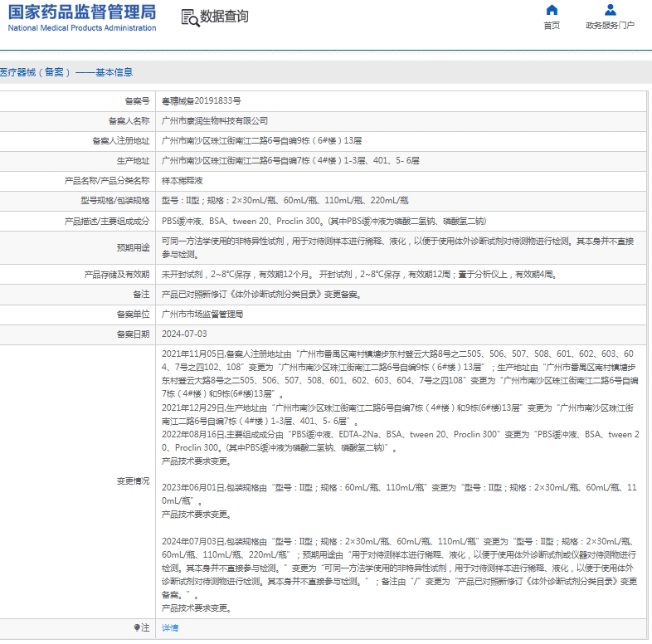The width and height of the screenshot is (652, 644).
Task: Click the 产品存储及有效期 label
Action: point(117,275)
